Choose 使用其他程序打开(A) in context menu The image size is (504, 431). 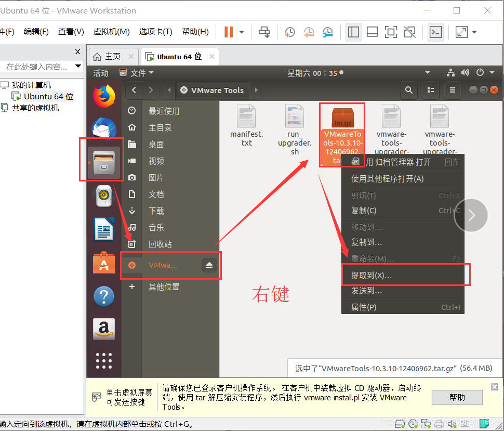(x=403, y=178)
